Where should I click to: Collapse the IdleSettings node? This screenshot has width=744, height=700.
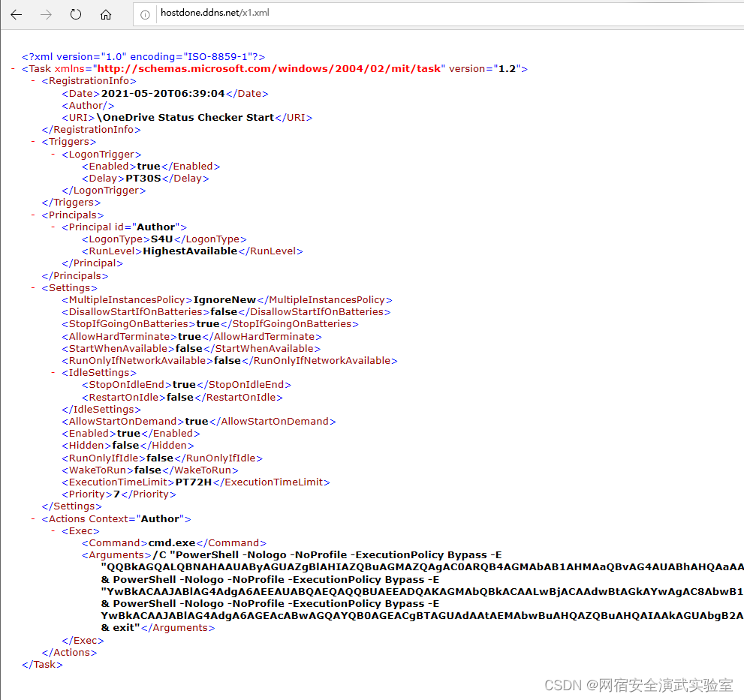(53, 373)
